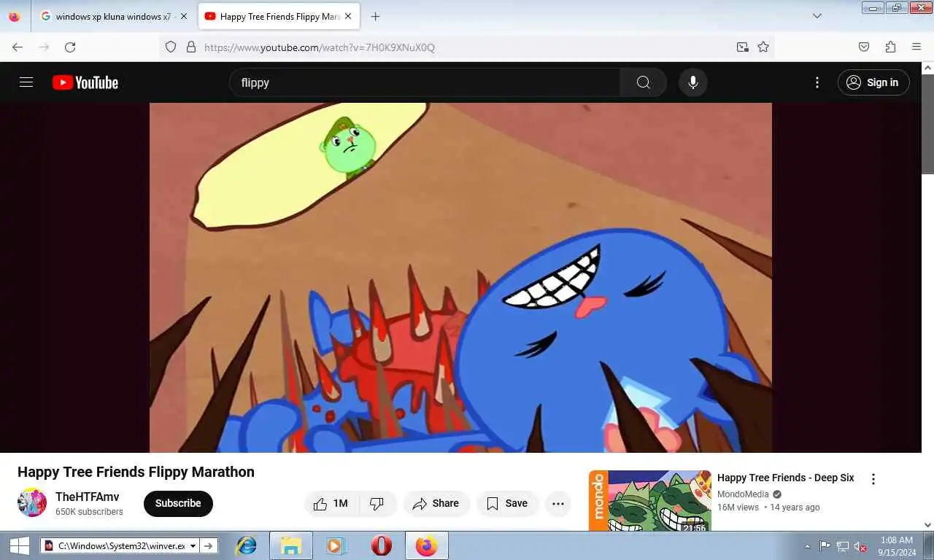The image size is (934, 560).
Task: Save video to playlist
Action: coord(507,503)
